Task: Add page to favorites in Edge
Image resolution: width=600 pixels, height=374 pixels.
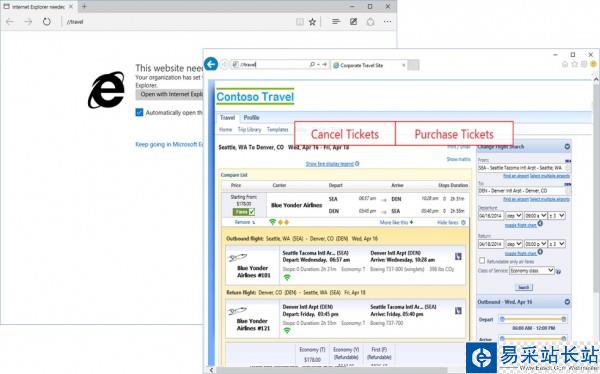Action: tap(313, 22)
